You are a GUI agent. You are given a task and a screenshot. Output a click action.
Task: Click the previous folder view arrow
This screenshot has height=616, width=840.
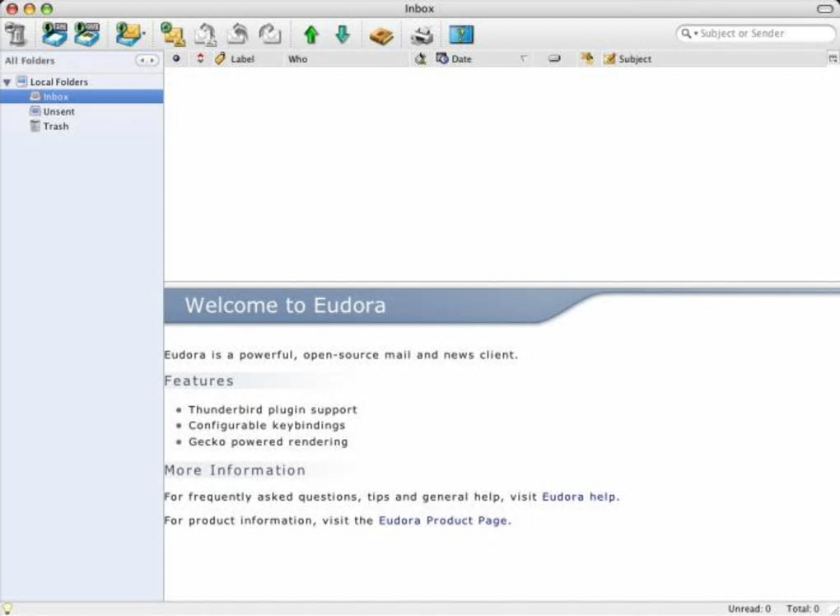(142, 60)
